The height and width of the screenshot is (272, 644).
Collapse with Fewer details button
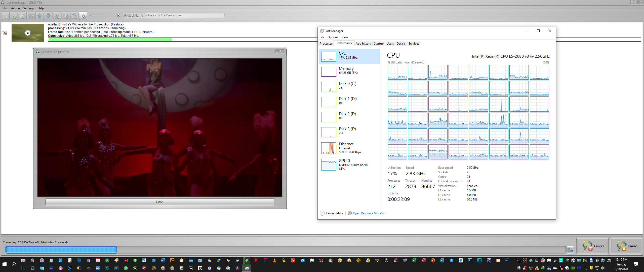(332, 213)
